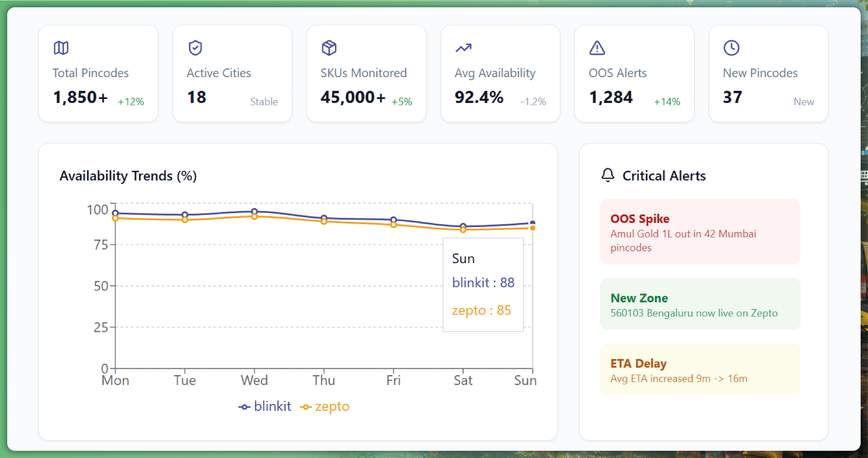
Task: Click the Avg Availability value 92.4%
Action: (479, 97)
